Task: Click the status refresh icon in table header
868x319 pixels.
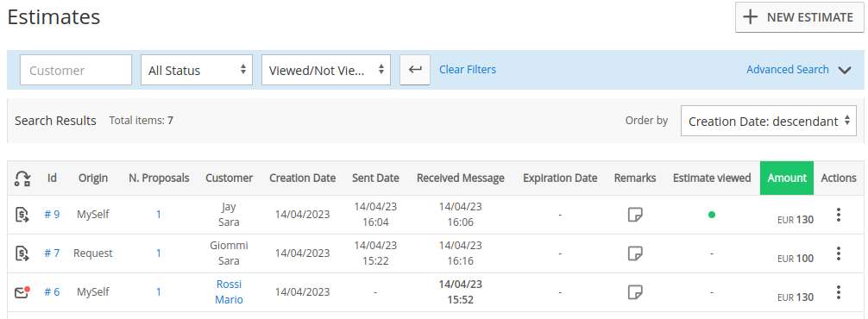Action: point(22,178)
